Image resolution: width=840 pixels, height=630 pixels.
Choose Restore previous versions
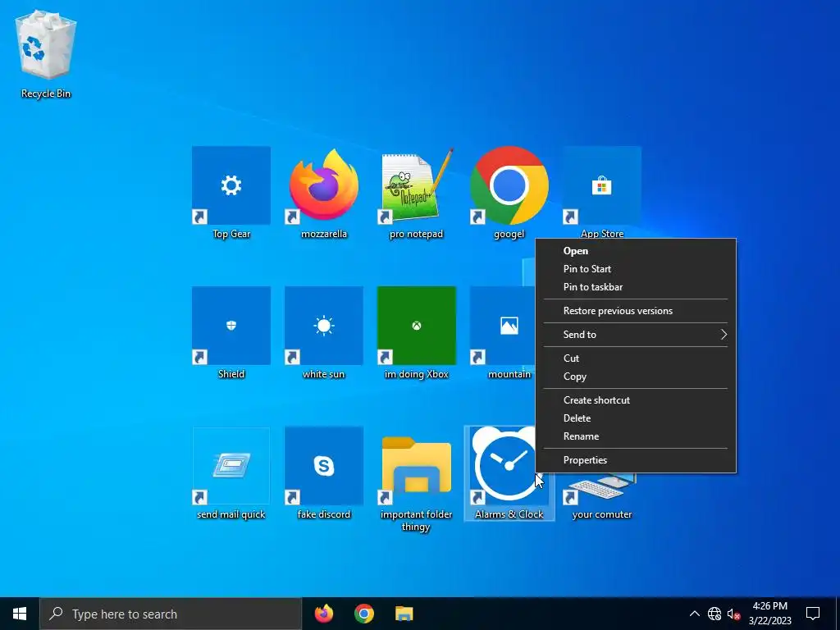coord(636,311)
